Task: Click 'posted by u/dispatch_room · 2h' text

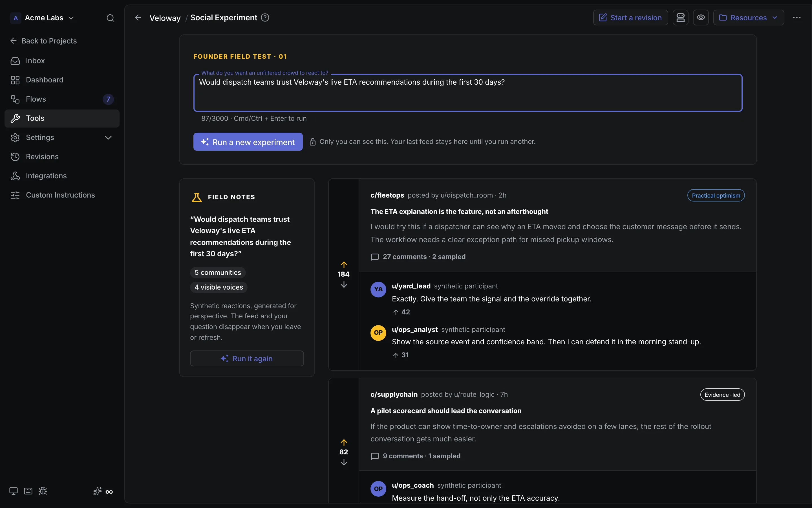Action: (457, 195)
